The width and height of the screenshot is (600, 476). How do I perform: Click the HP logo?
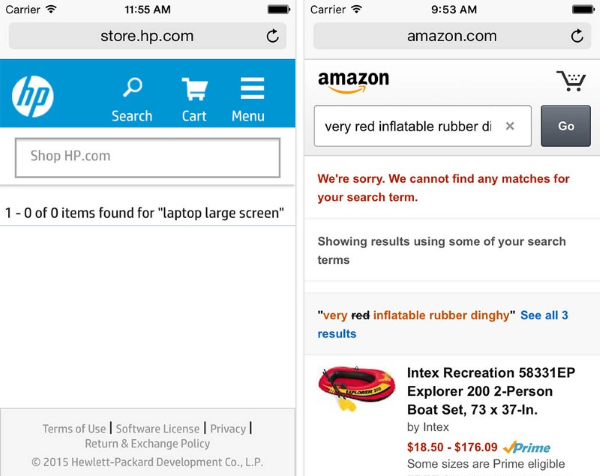[x=33, y=96]
